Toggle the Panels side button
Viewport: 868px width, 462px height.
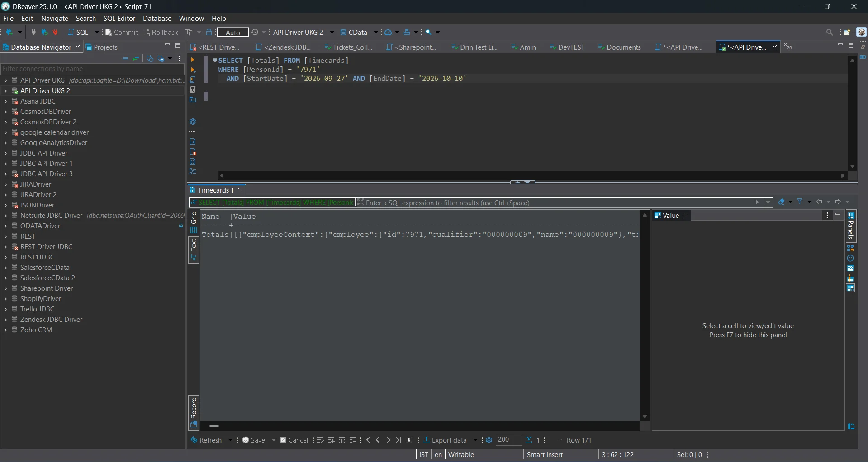851,226
